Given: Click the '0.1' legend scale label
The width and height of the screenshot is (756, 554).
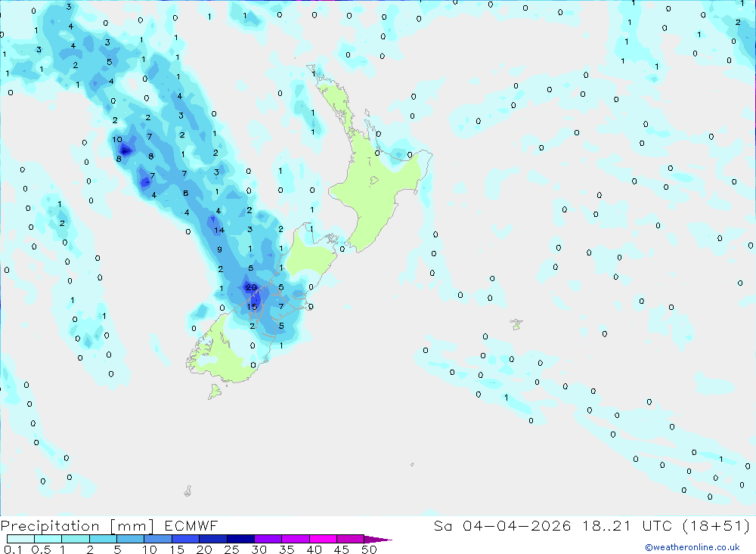Looking at the screenshot, I should tap(13, 549).
